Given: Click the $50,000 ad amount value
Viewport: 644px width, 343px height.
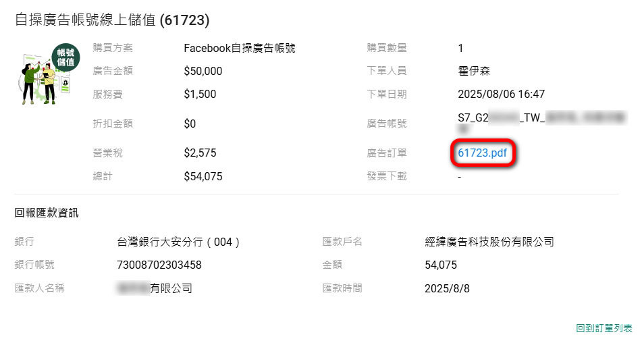Looking at the screenshot, I should pos(203,71).
